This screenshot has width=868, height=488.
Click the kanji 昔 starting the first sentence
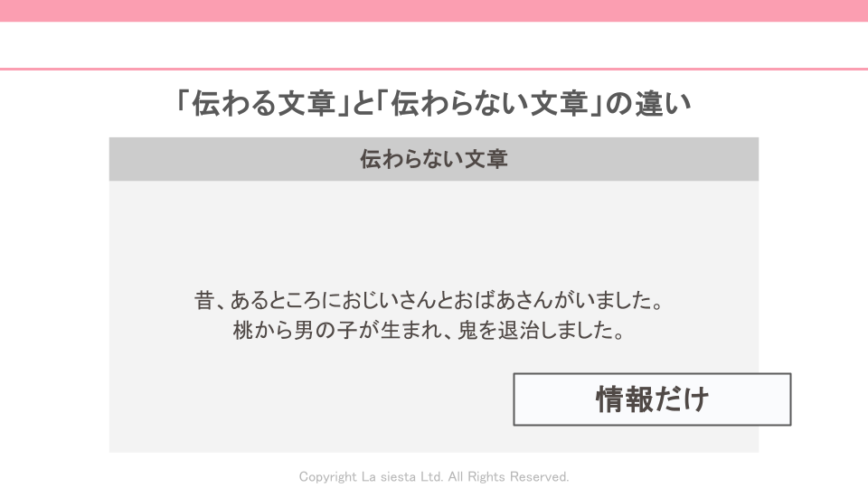coord(204,300)
